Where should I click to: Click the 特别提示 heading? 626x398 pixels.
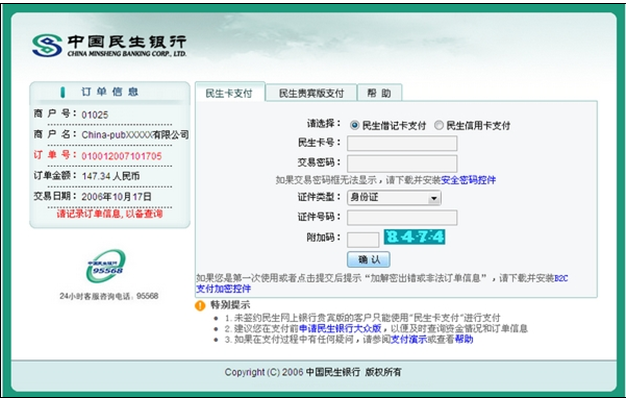230,305
